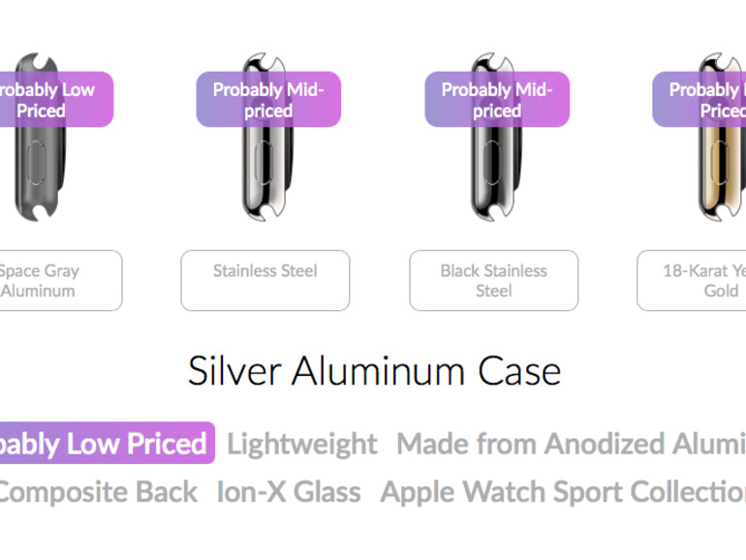Select the Stainless Steel label button

pyautogui.click(x=265, y=281)
